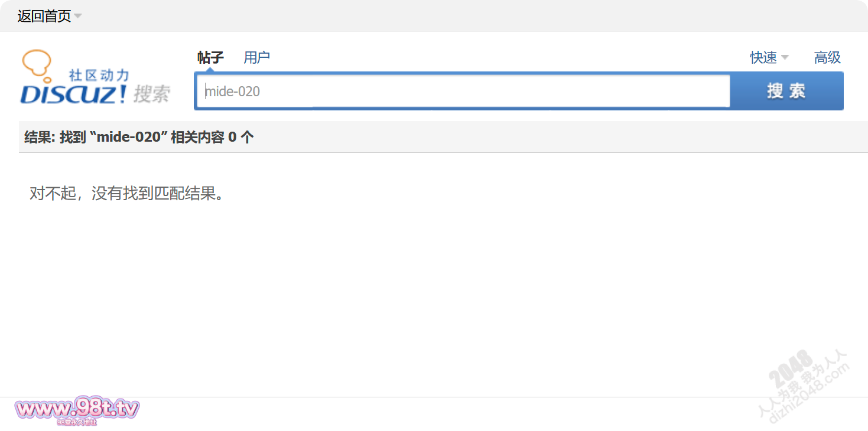Open the 高级 advanced search link

(x=827, y=57)
